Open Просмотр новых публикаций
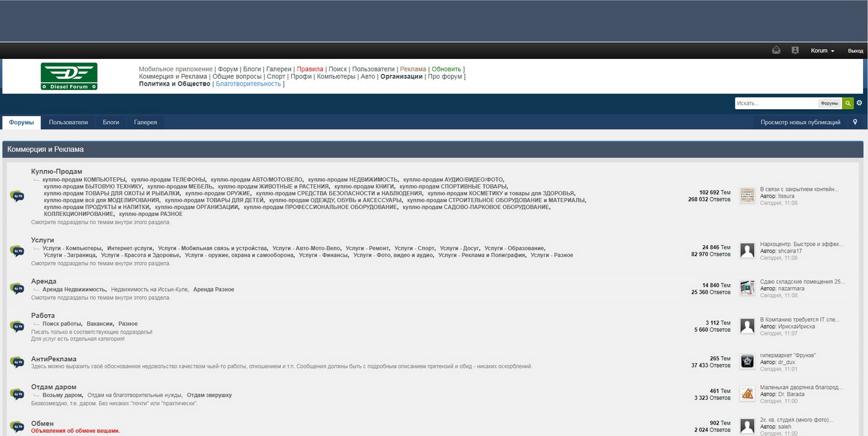The image size is (868, 436). pyautogui.click(x=800, y=122)
